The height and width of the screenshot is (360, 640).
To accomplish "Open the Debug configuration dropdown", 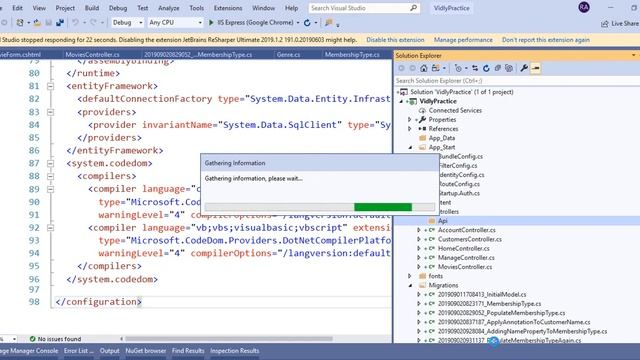I will click(x=127, y=22).
